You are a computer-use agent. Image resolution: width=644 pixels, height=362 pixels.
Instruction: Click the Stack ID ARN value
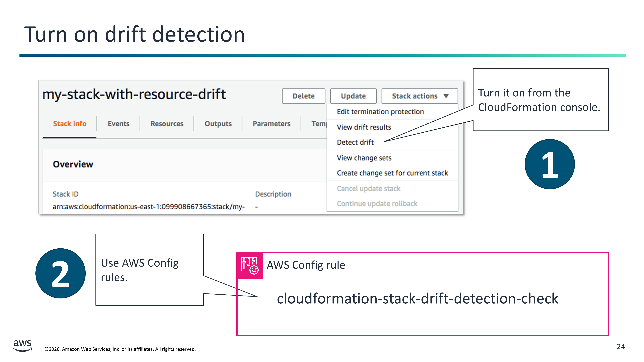click(x=148, y=207)
